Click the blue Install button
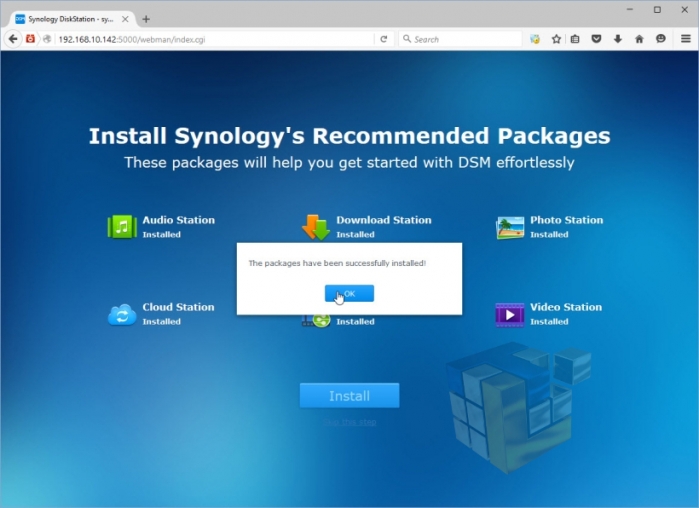This screenshot has width=699, height=508. coord(349,395)
